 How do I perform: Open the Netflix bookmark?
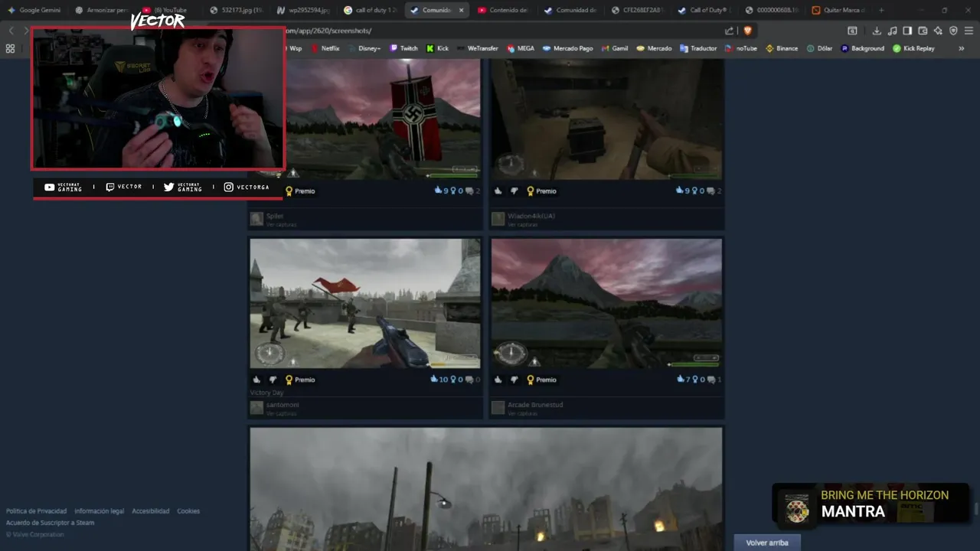(325, 48)
